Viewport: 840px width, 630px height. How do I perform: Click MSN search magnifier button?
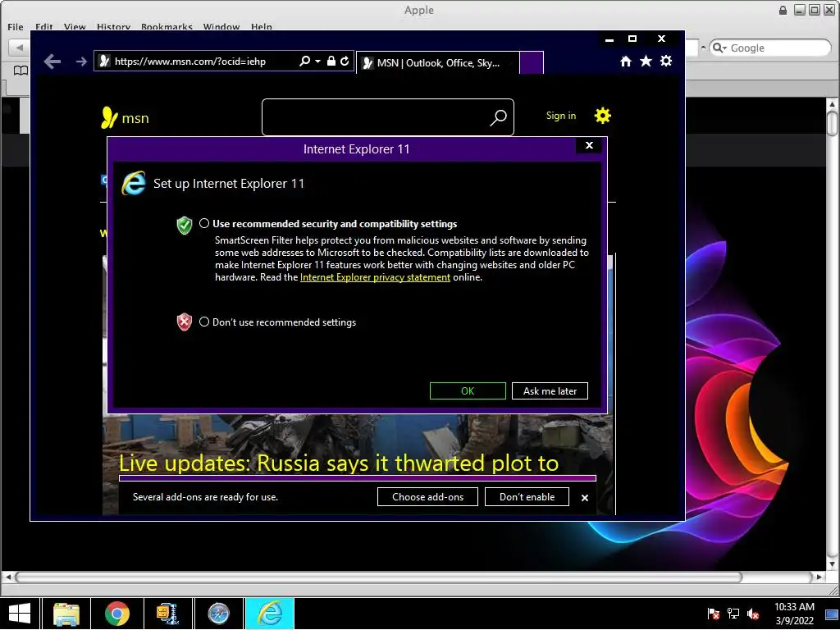(498, 118)
